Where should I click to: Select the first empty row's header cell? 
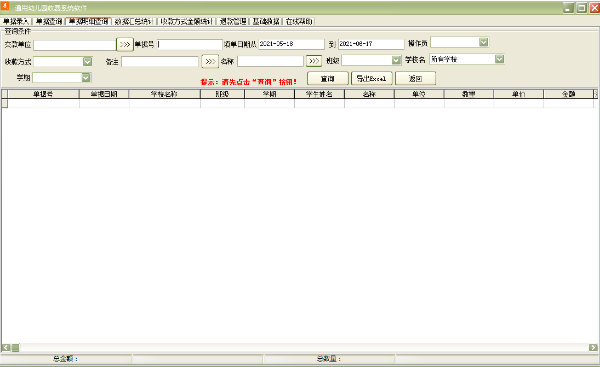point(5,103)
